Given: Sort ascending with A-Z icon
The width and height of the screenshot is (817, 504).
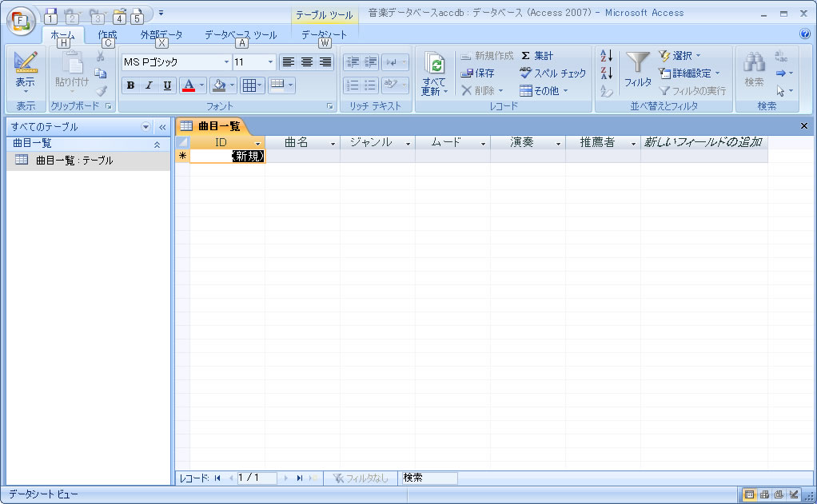Looking at the screenshot, I should click(x=606, y=56).
